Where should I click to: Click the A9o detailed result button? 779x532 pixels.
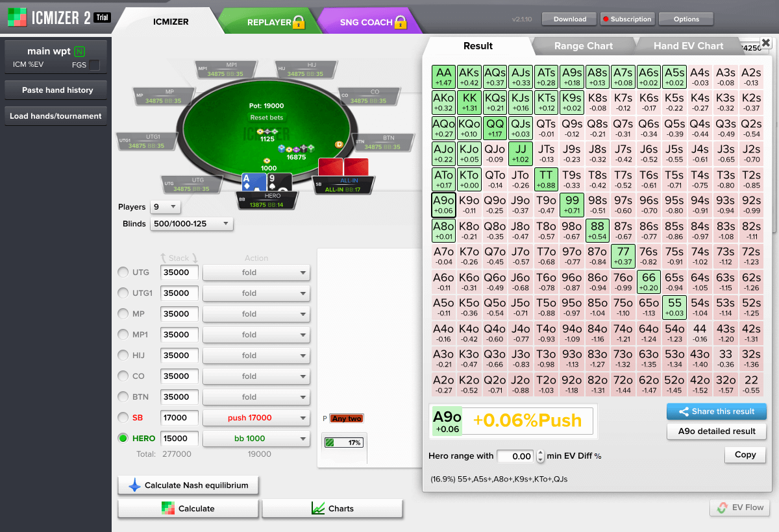(717, 431)
